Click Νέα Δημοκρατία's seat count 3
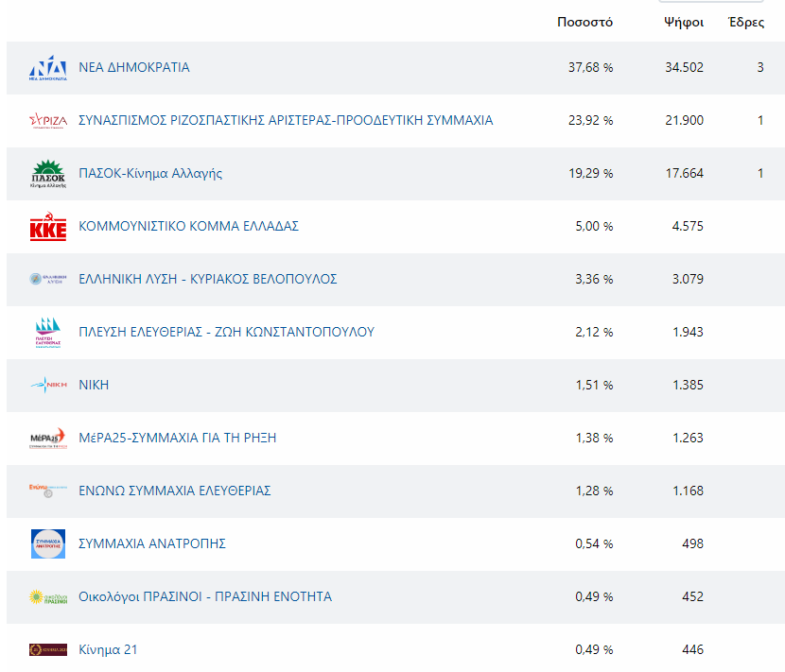The width and height of the screenshot is (785, 672). [x=759, y=68]
